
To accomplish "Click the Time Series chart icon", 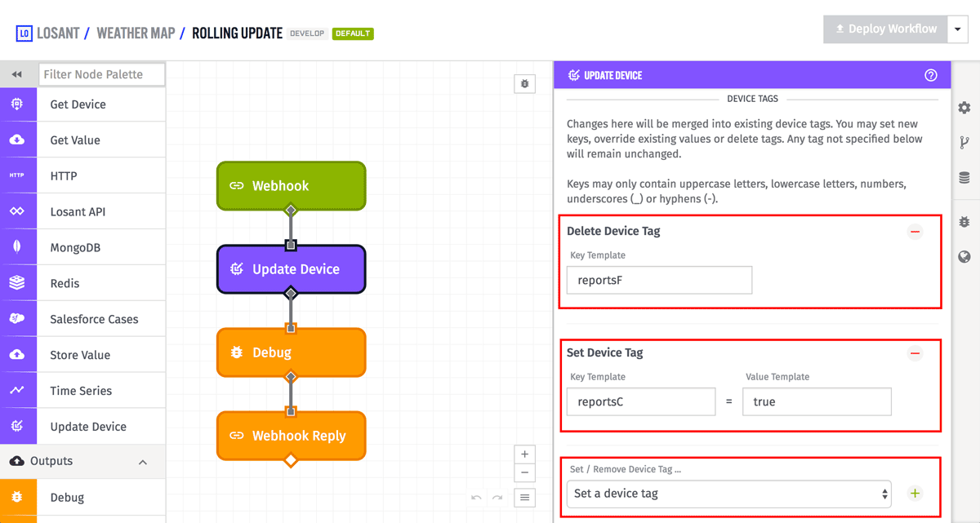I will [17, 391].
